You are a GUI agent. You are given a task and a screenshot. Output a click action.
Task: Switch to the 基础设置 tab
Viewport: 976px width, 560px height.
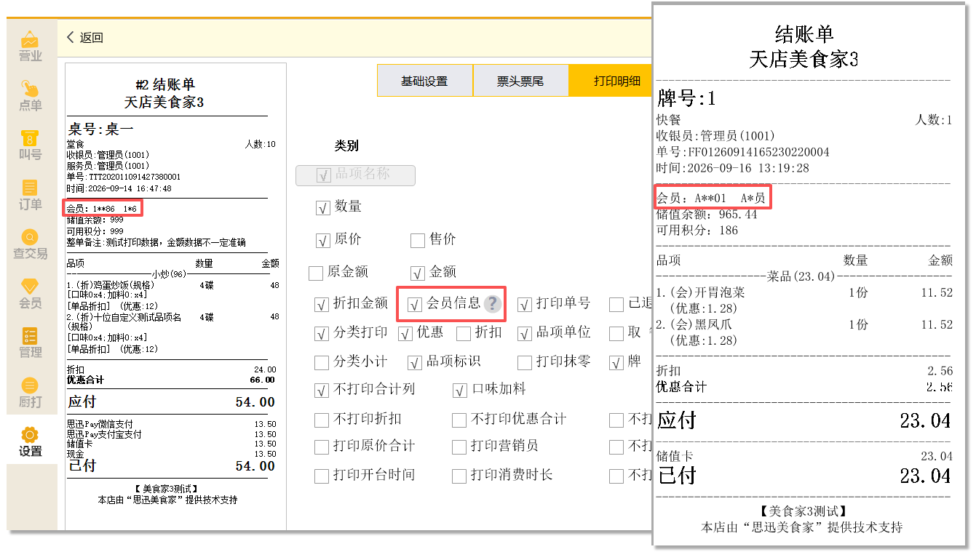(x=425, y=81)
